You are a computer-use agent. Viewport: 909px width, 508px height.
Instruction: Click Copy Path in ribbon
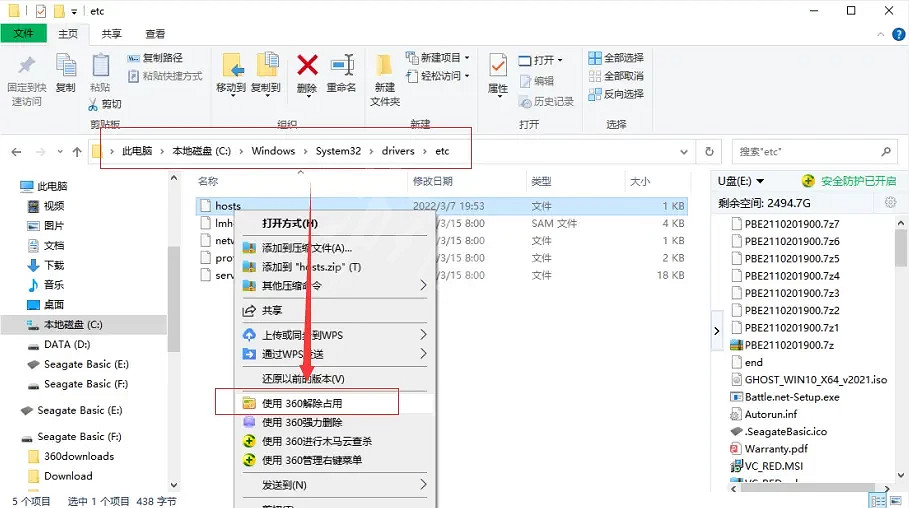pyautogui.click(x=155, y=57)
